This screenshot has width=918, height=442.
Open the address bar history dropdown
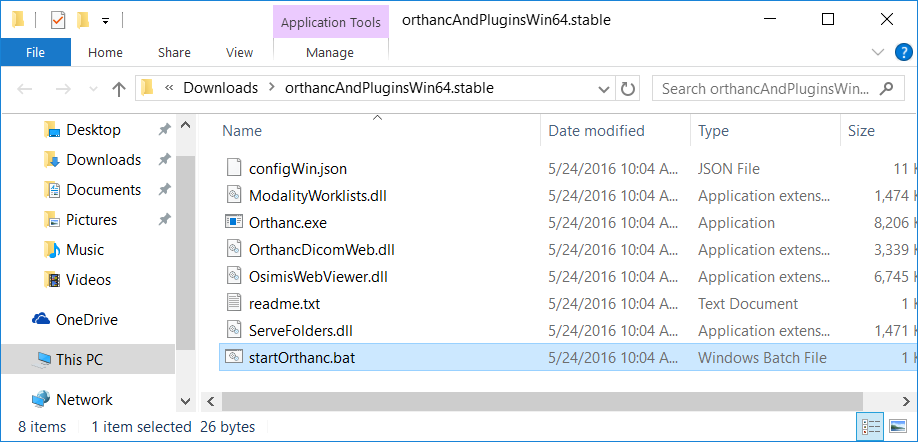click(604, 90)
